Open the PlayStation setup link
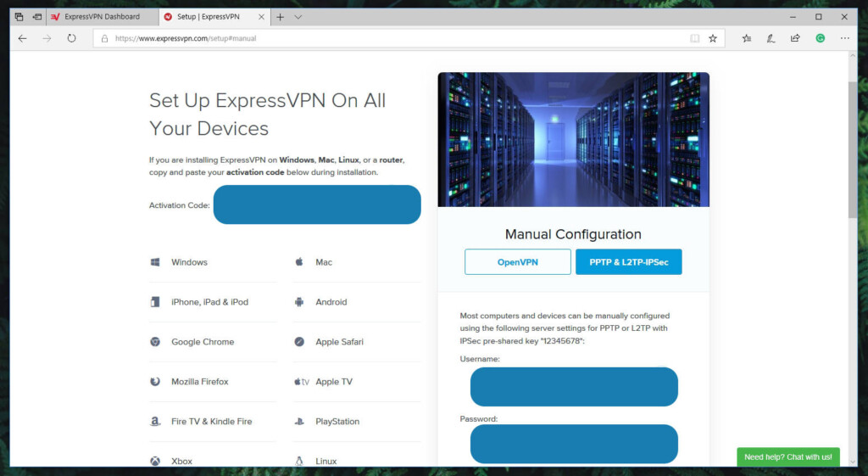The width and height of the screenshot is (868, 476). tap(337, 422)
